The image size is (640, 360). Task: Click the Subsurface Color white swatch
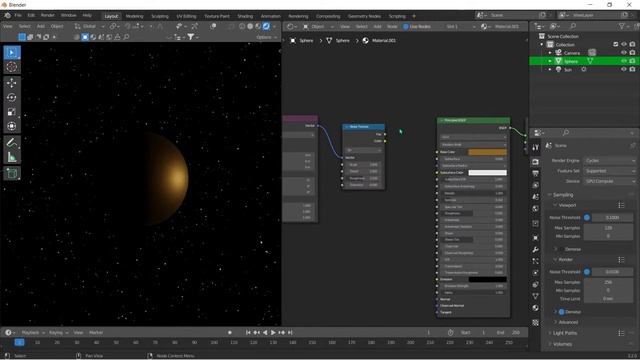(487, 173)
